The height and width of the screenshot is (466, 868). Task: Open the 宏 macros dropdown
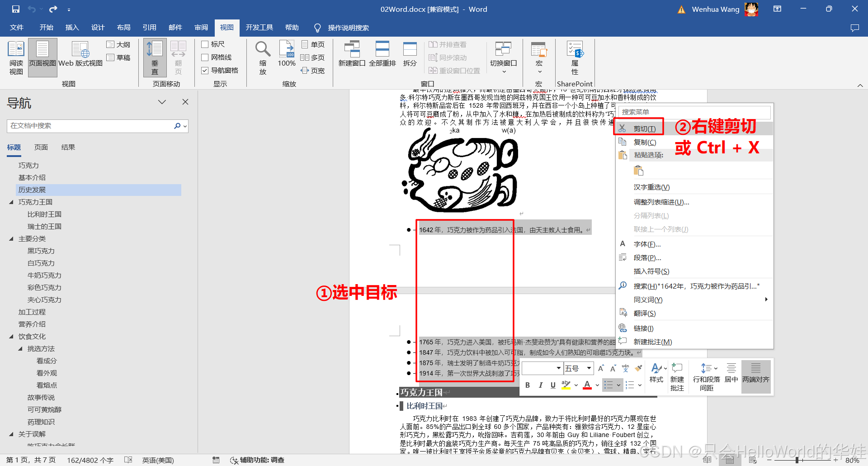(x=539, y=58)
